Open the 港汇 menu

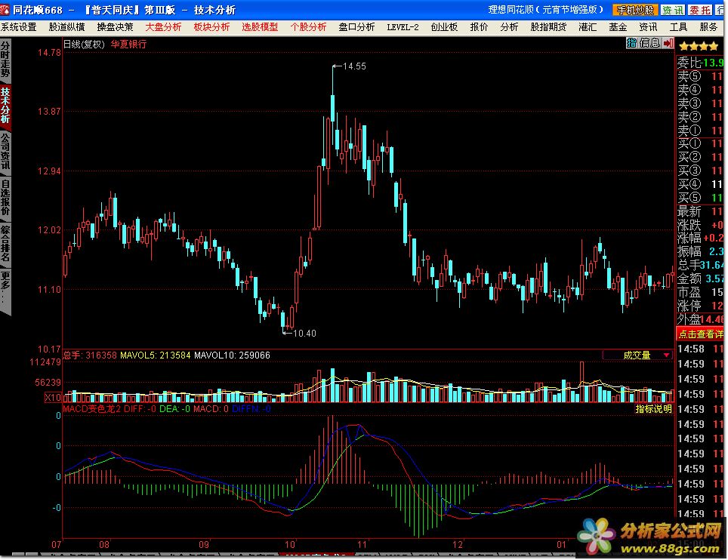588,27
